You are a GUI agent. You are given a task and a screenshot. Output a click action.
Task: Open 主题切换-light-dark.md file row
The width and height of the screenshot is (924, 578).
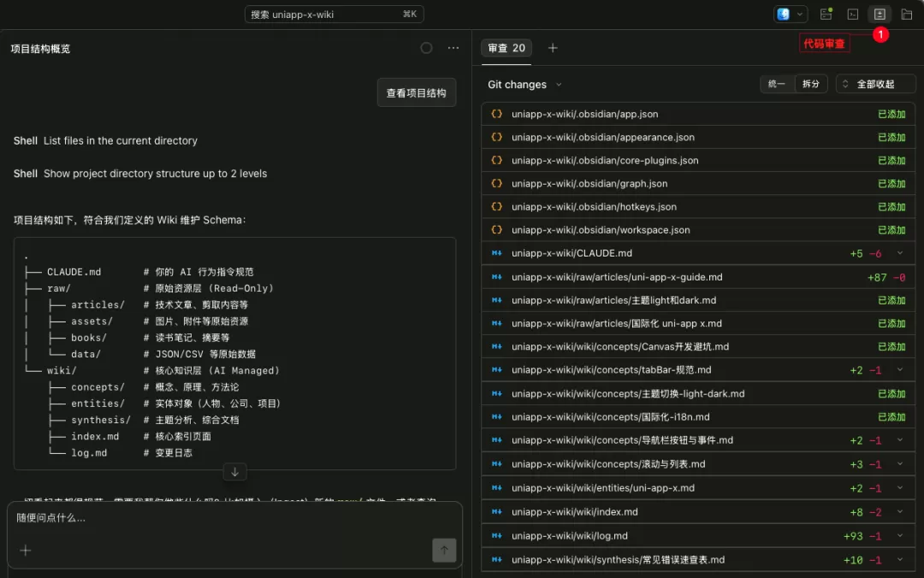698,393
